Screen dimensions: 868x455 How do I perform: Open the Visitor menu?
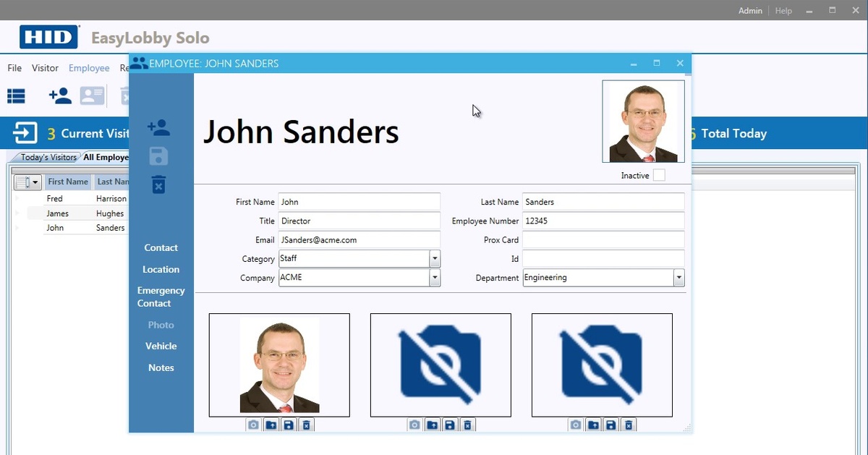(45, 68)
